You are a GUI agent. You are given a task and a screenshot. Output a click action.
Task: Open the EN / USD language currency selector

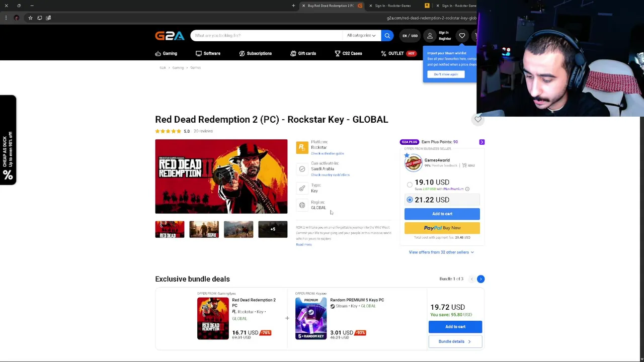(x=410, y=36)
